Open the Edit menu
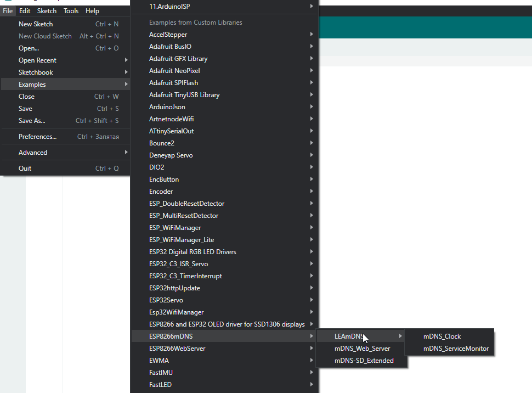This screenshot has height=393, width=532. [x=25, y=11]
